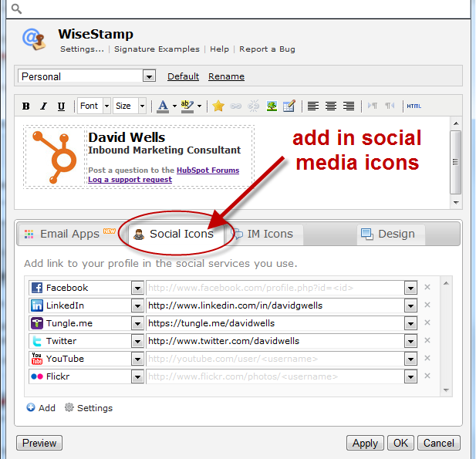Image resolution: width=476 pixels, height=459 pixels.
Task: Switch to HTML source view
Action: pos(414,106)
